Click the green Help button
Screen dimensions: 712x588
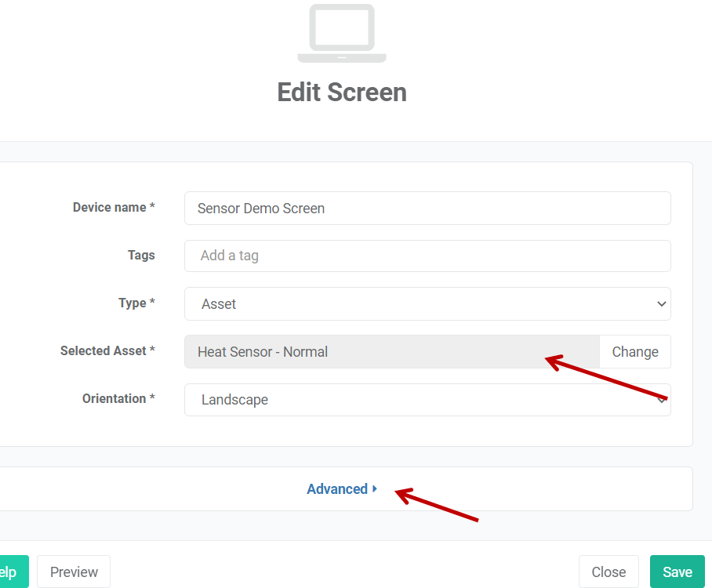(x=11, y=572)
